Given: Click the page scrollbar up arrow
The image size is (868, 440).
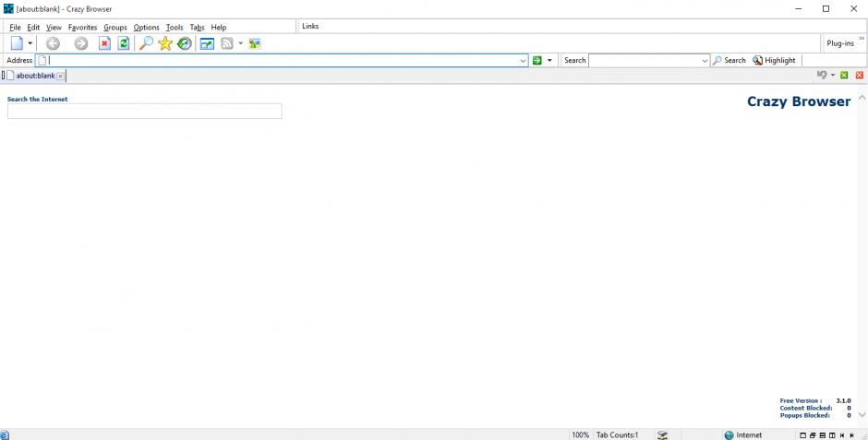Looking at the screenshot, I should pos(862,97).
